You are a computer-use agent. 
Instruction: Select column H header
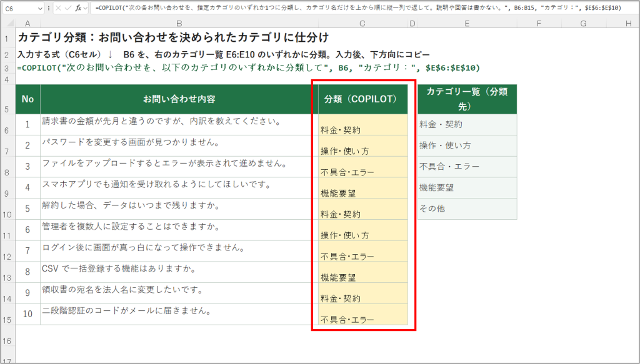coord(628,24)
